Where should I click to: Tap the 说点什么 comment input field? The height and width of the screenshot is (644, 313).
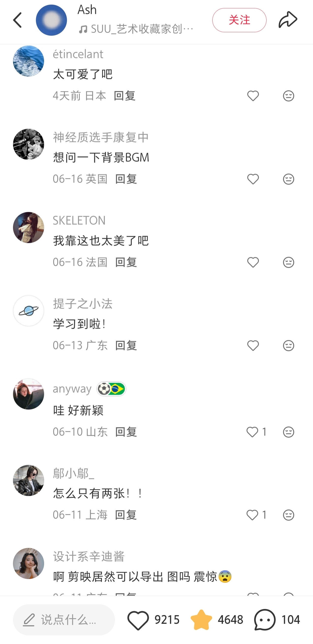[x=64, y=620]
